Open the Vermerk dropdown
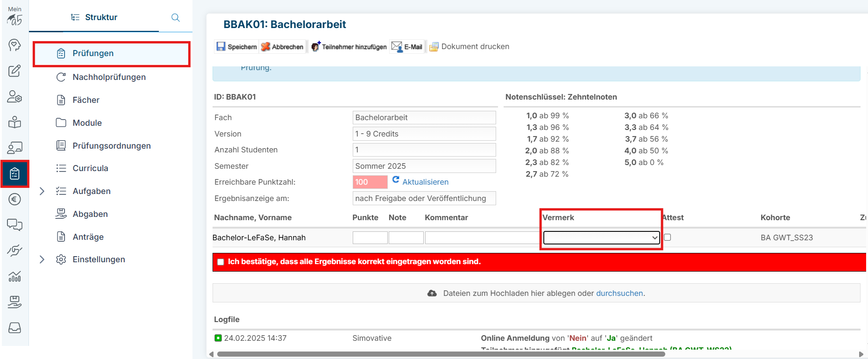The width and height of the screenshot is (868, 359). 601,238
